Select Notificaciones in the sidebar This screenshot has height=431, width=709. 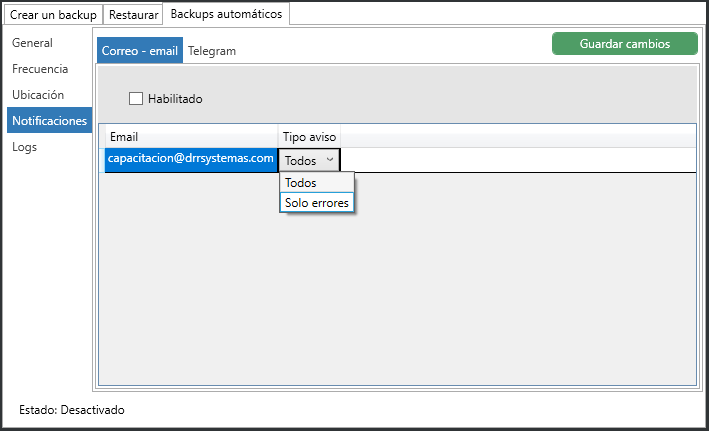(x=49, y=121)
